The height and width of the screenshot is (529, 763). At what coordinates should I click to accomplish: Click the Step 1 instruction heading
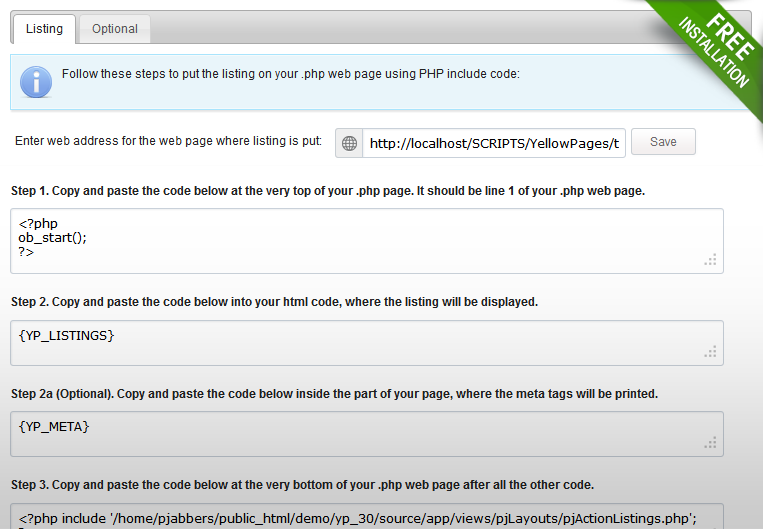pos(328,191)
